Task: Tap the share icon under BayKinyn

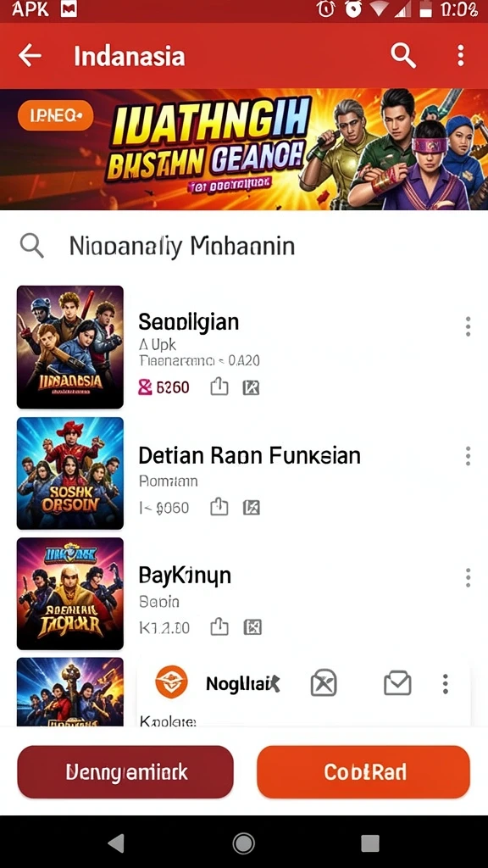Action: point(219,627)
